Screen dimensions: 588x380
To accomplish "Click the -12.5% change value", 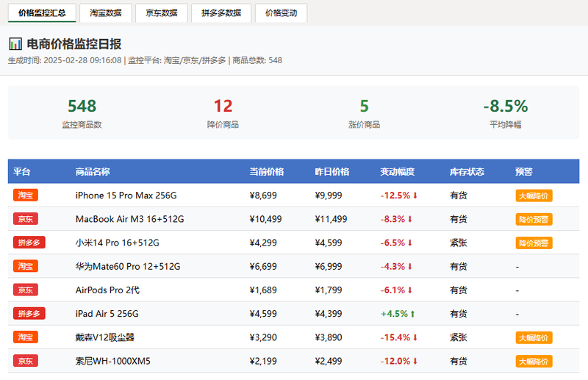I will pos(399,196).
